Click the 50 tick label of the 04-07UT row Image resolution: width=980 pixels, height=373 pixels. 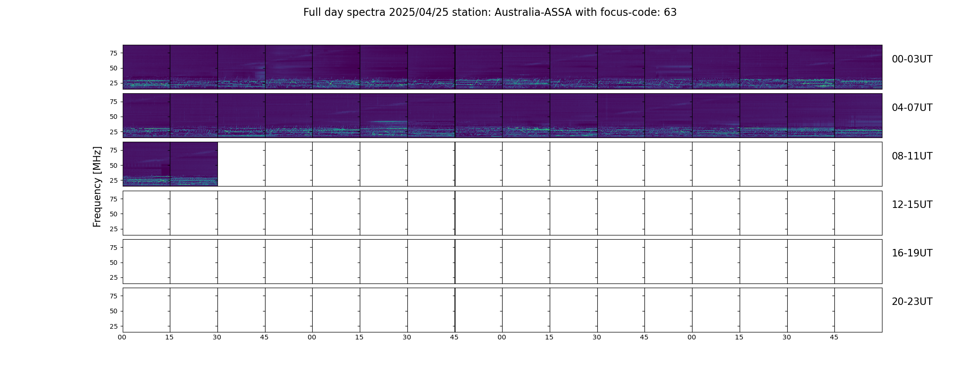(x=113, y=117)
